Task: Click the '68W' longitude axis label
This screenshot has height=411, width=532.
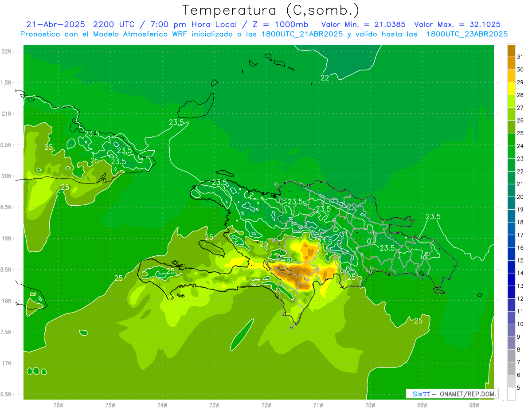Action: [474, 405]
